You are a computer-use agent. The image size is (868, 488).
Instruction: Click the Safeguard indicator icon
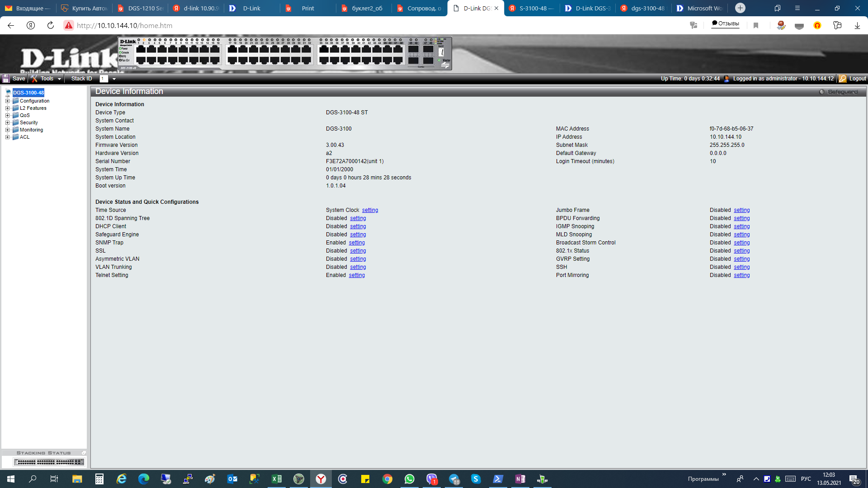point(822,92)
